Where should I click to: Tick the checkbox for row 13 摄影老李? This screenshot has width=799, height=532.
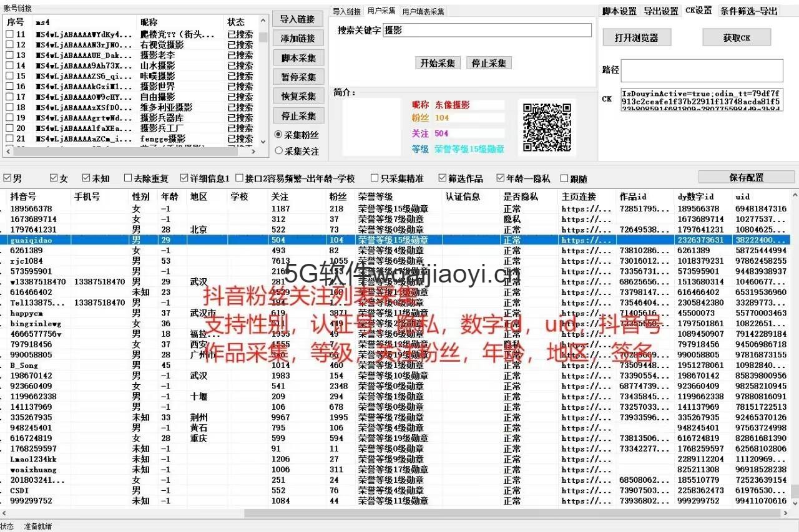click(9, 56)
